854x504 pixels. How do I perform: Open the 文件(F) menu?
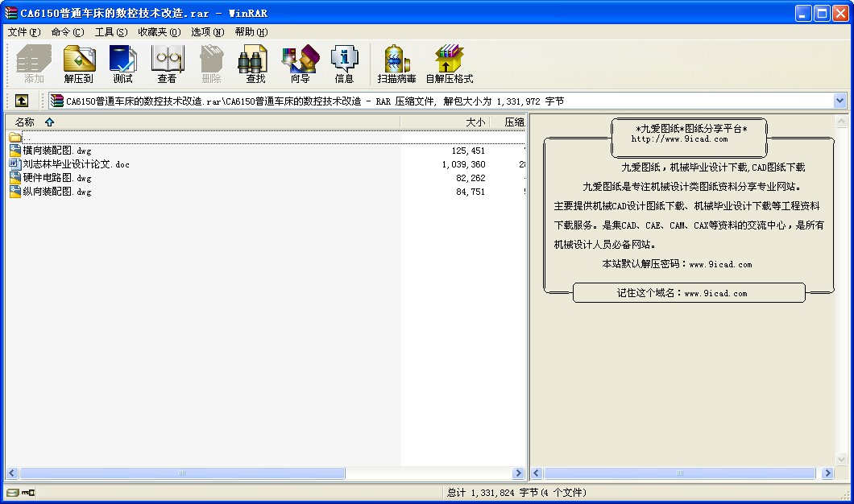point(24,32)
